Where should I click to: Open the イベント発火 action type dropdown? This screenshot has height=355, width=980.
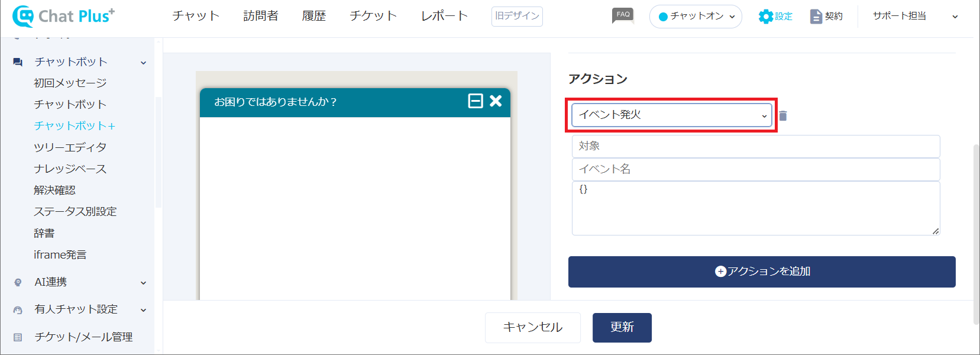click(x=672, y=115)
